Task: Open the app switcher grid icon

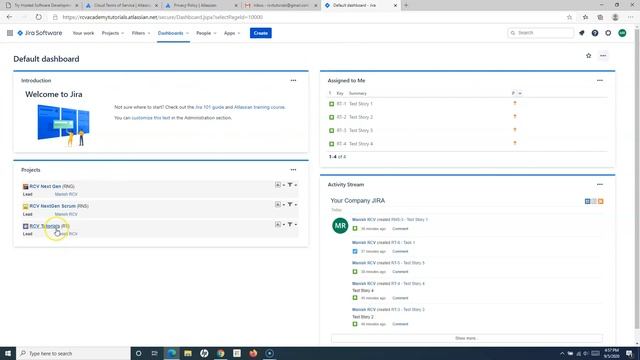Action: (10, 33)
